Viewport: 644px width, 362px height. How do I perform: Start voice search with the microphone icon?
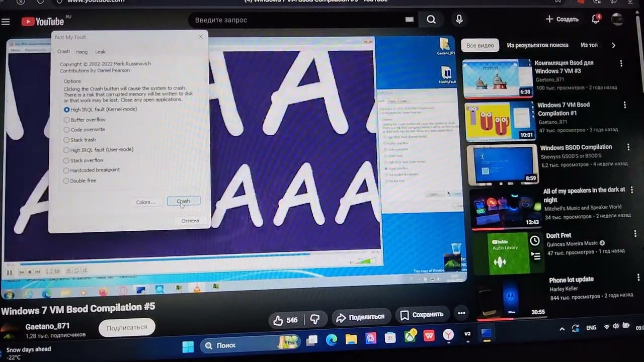459,19
